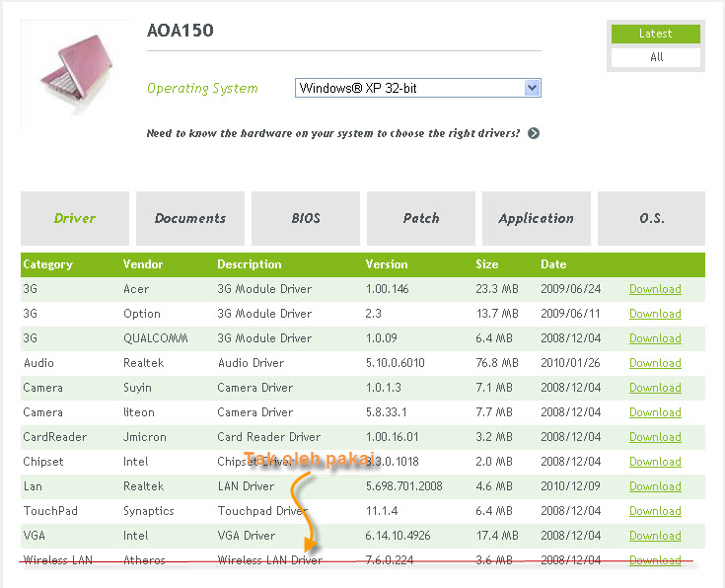Open the BIOS tab
The image size is (725, 588).
pos(306,218)
